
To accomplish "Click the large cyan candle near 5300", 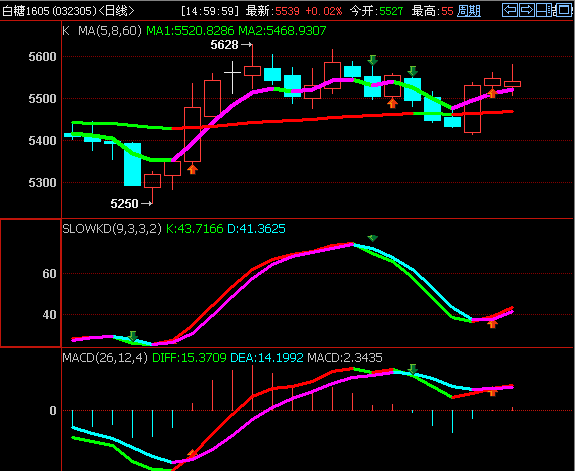I will pos(132,164).
